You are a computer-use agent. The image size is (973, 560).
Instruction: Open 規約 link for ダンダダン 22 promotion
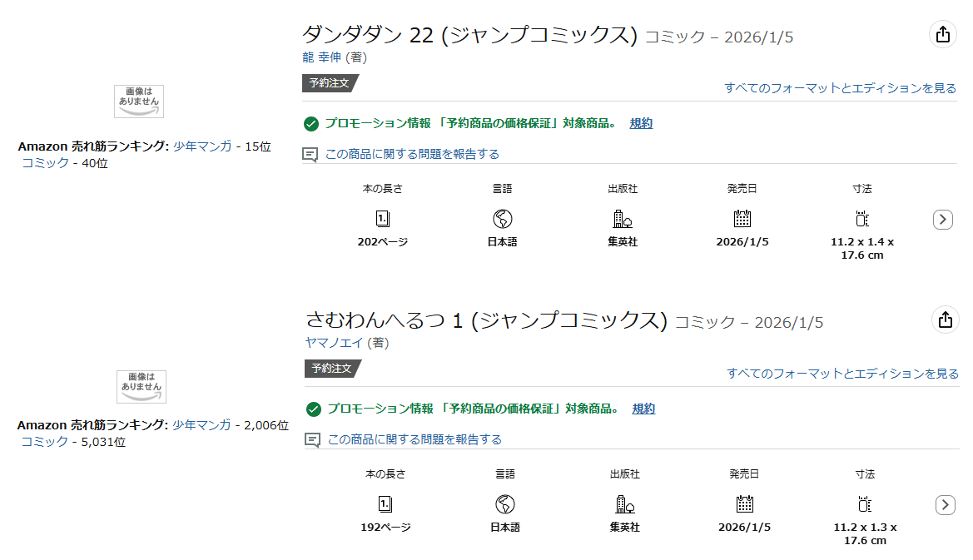(x=641, y=123)
